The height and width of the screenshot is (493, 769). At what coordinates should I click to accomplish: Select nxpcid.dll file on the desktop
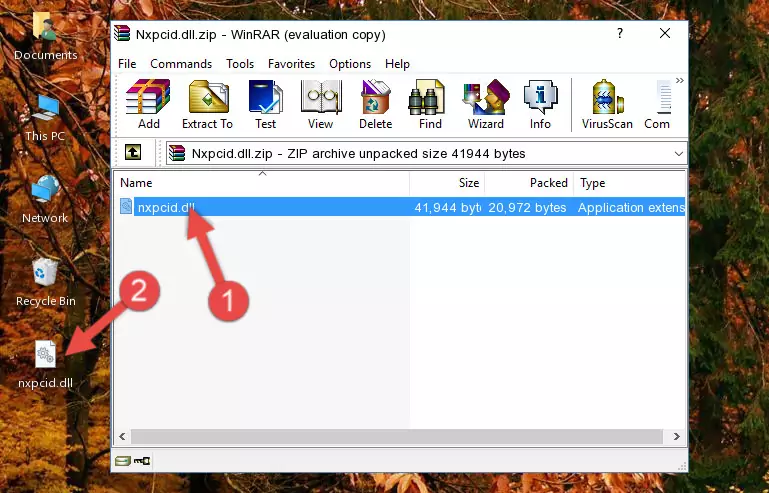coord(45,365)
